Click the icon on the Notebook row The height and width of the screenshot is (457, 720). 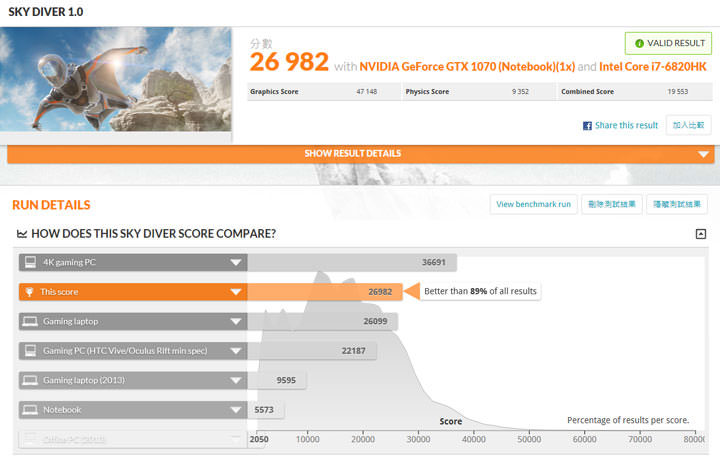[29, 410]
